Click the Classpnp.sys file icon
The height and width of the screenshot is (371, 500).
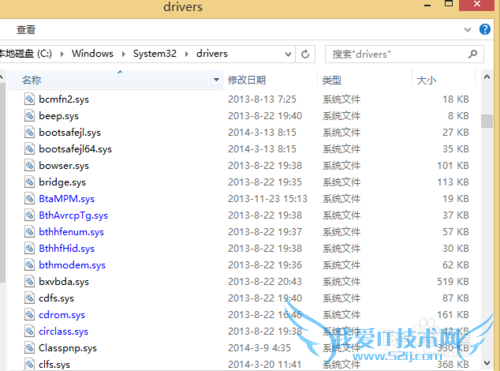click(x=29, y=348)
